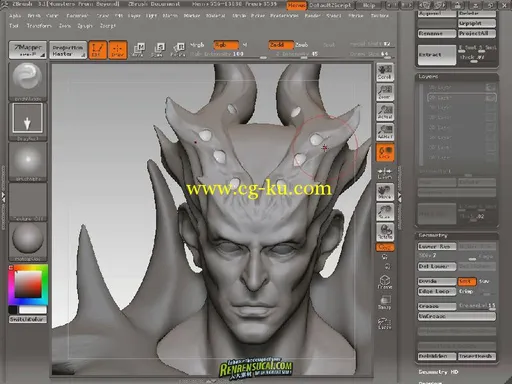
Task: Open the Preferences menu
Action: pos(284,16)
